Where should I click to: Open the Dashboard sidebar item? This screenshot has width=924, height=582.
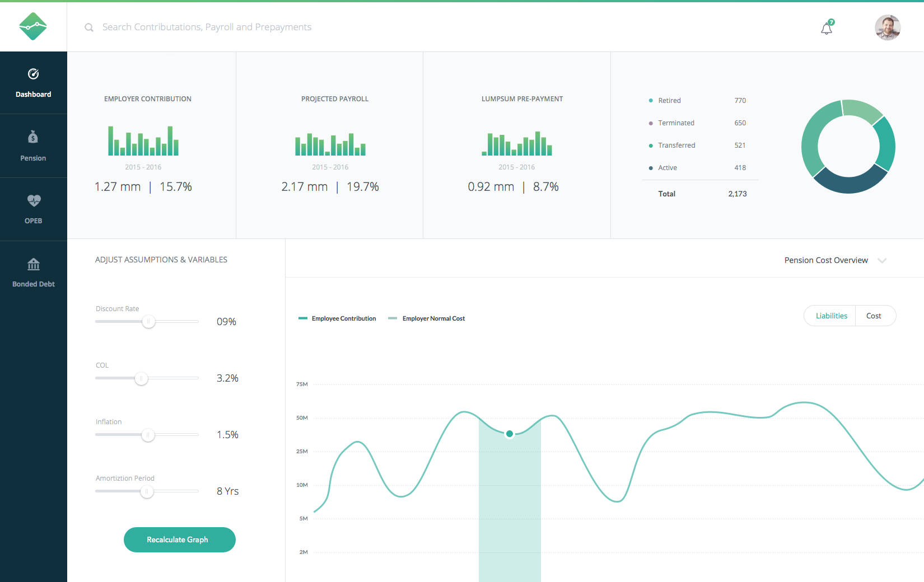(x=34, y=83)
